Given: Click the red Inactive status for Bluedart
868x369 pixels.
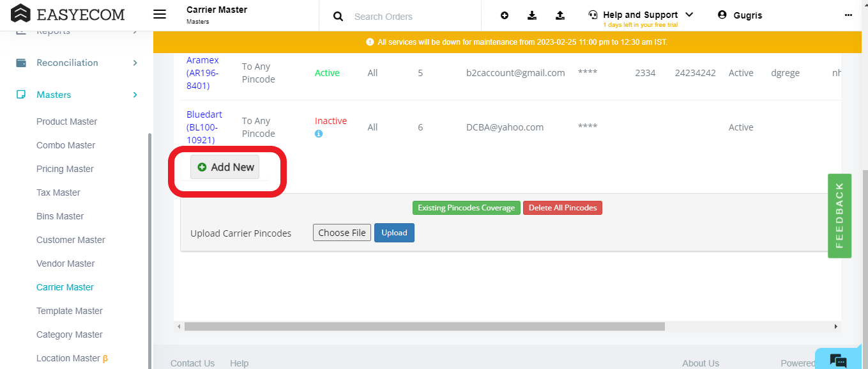Looking at the screenshot, I should tap(331, 121).
